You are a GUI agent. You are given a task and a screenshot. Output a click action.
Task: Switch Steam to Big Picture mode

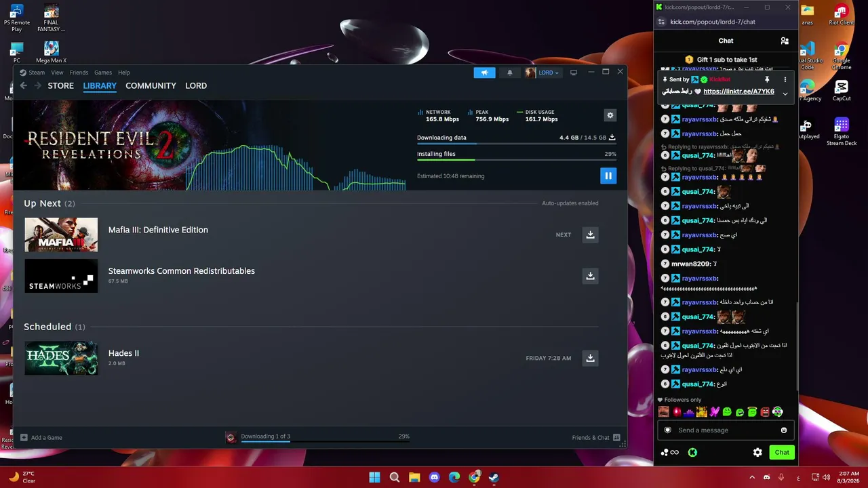tap(574, 73)
